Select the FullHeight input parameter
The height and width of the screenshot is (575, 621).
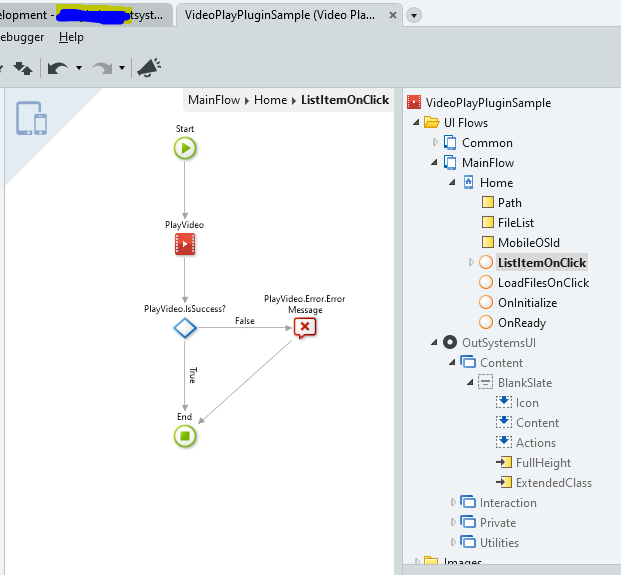tap(543, 463)
